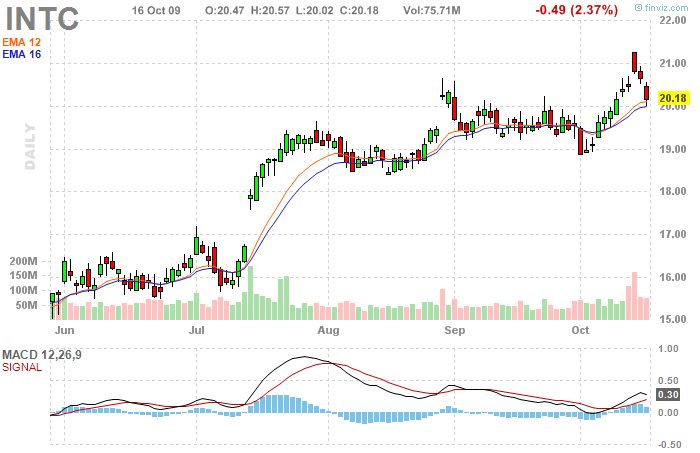Click the Sep label on time axis
The height and width of the screenshot is (453, 700).
[456, 329]
